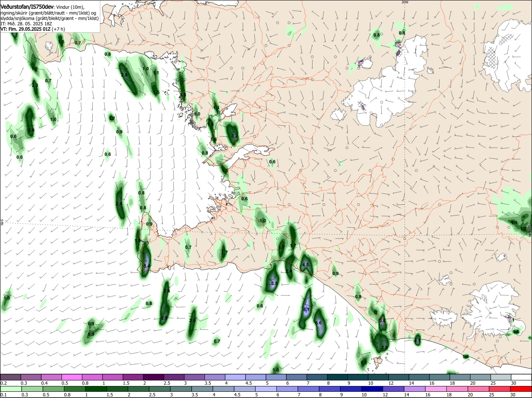Click the 5.4 precipitation value
Image resolution: width=532 pixels, height=398 pixels.
[x=146, y=265]
